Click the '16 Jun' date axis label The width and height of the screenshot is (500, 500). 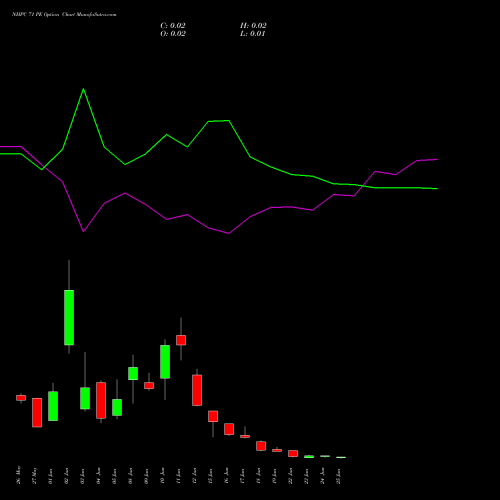click(227, 476)
